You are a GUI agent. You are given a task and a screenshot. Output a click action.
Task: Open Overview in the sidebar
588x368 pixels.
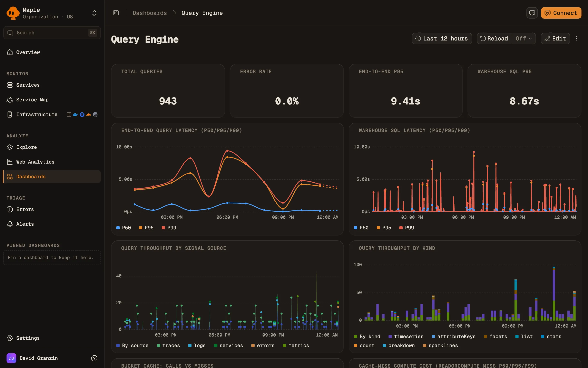[x=52, y=52]
